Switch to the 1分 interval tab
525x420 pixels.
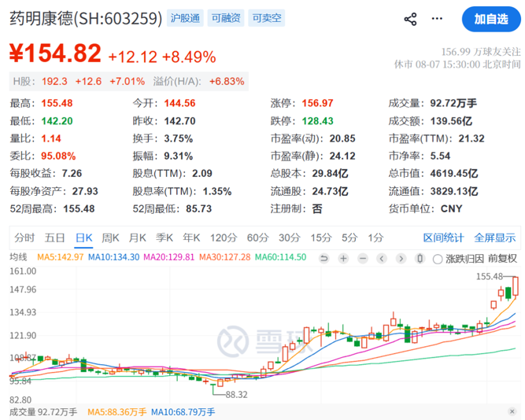pyautogui.click(x=375, y=238)
